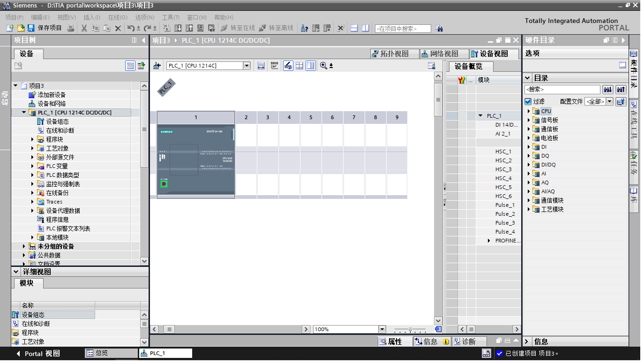Click the Undo arrow icon
Screen dimensions: 644x364
[131, 28]
